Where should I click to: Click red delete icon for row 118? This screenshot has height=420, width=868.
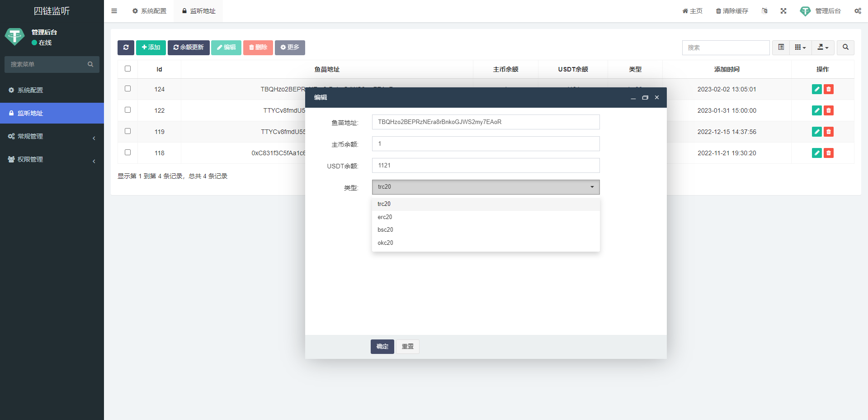point(828,153)
